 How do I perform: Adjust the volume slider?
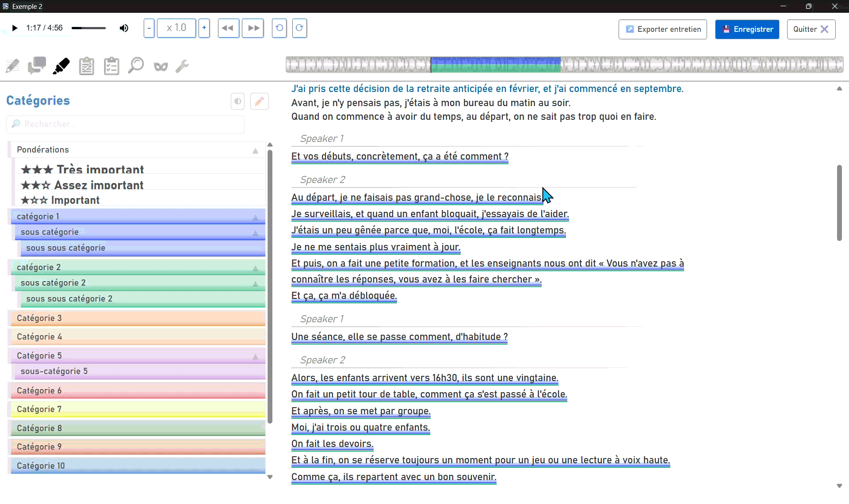[89, 28]
